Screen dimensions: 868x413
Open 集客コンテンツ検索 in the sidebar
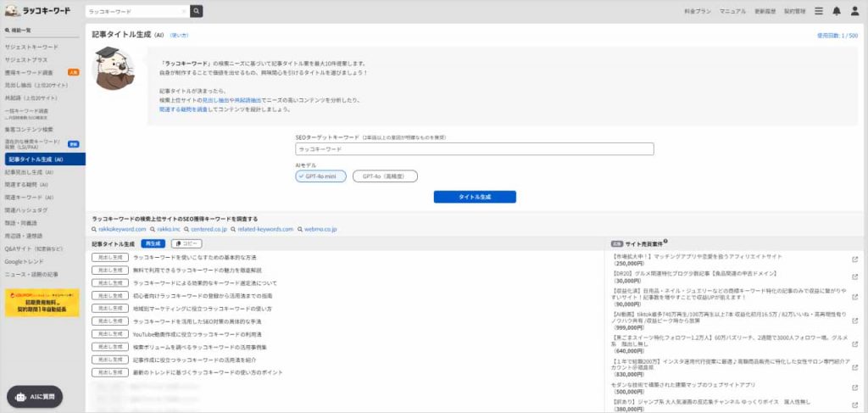(29, 129)
